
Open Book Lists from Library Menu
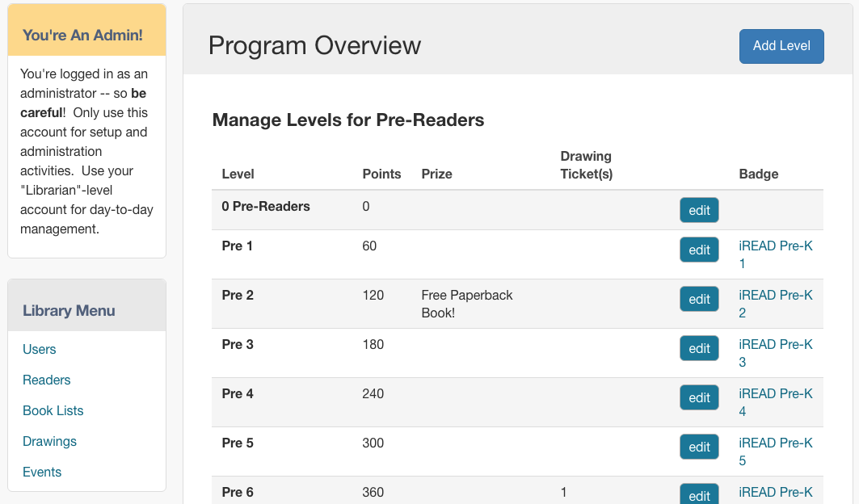click(53, 411)
